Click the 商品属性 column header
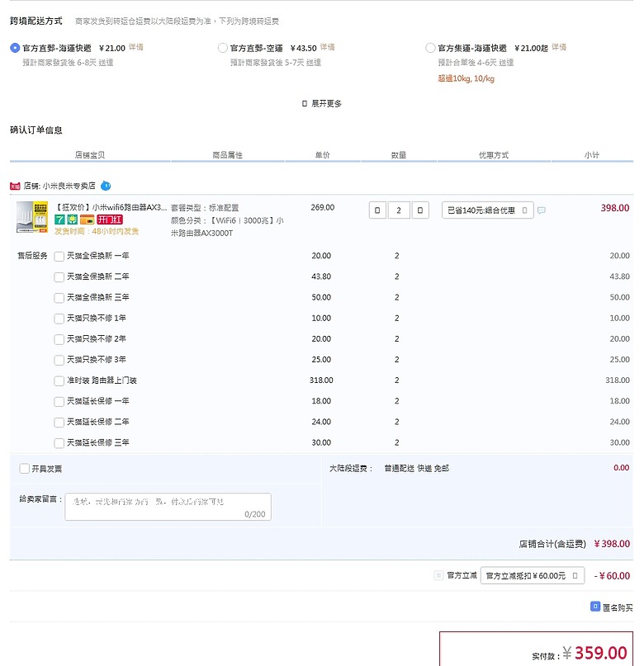The width and height of the screenshot is (644, 666). pyautogui.click(x=227, y=155)
